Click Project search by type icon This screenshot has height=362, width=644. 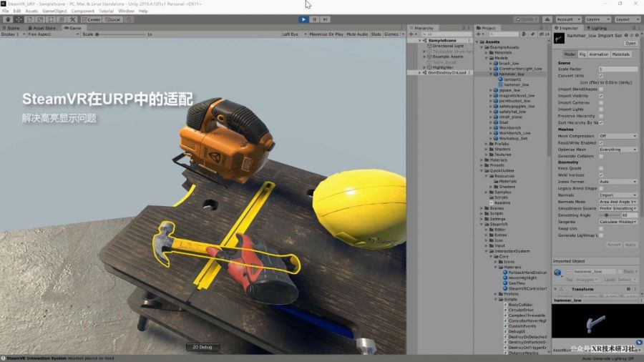pyautogui.click(x=524, y=34)
